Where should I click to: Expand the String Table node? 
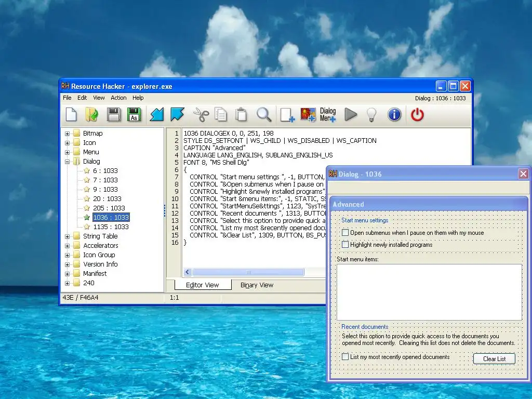tap(67, 236)
